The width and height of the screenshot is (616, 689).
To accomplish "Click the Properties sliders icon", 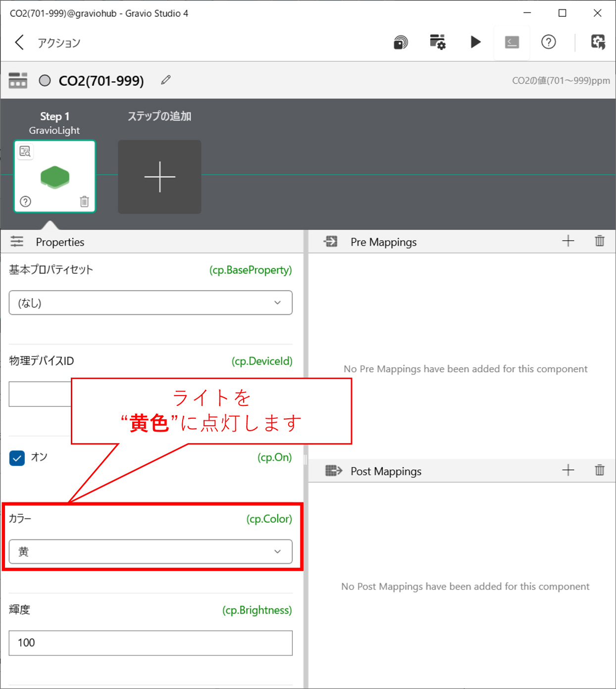I will click(17, 242).
